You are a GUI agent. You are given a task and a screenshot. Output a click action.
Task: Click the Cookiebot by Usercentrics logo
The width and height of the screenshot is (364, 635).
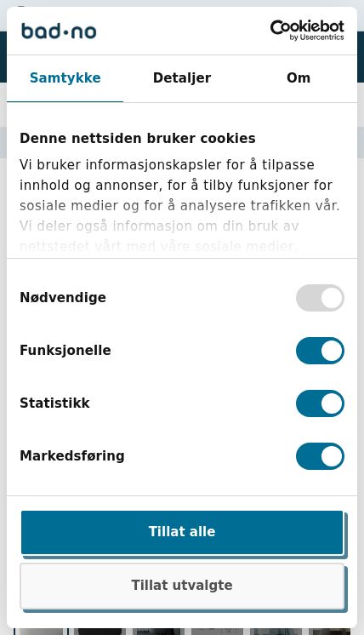click(307, 31)
